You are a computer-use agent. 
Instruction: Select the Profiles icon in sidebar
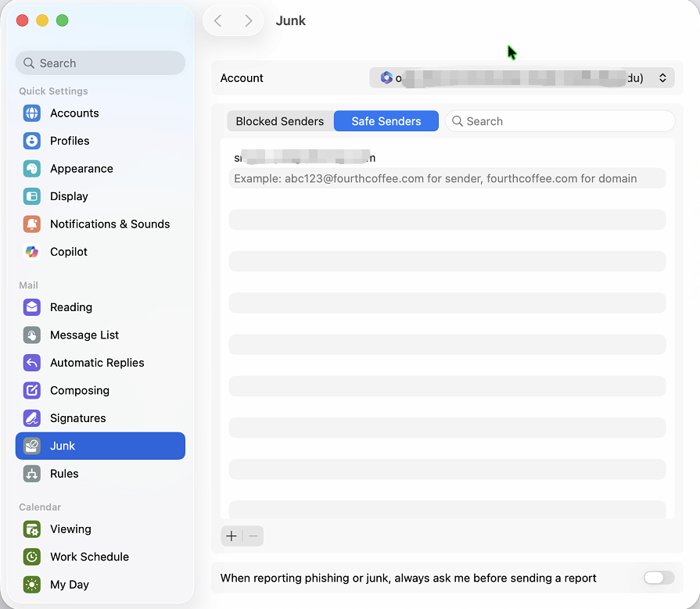32,141
